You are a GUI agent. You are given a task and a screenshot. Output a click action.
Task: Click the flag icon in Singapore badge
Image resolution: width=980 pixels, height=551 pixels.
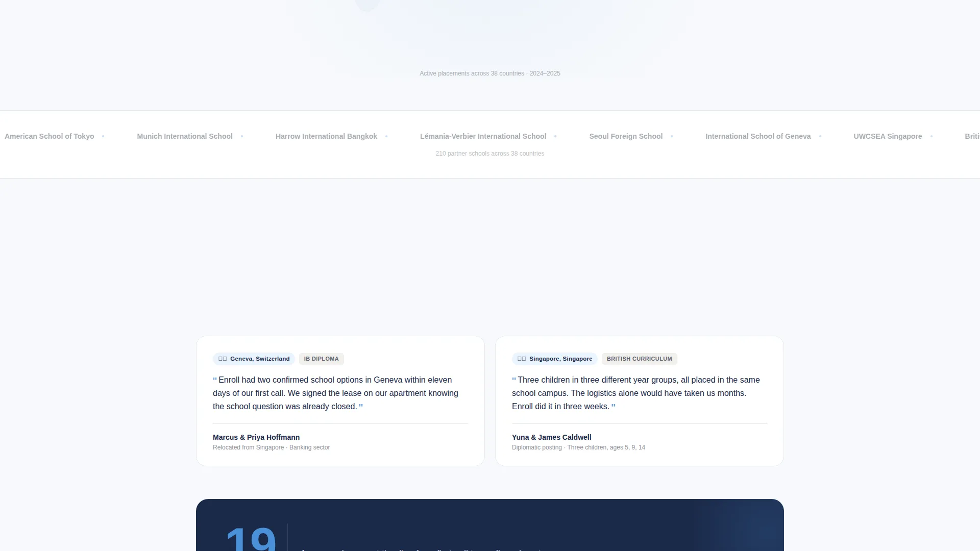[522, 359]
